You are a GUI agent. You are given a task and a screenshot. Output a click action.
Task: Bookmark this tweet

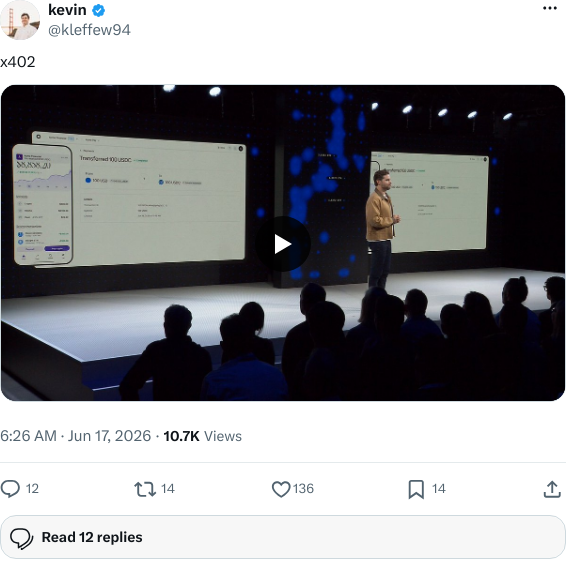(x=416, y=489)
